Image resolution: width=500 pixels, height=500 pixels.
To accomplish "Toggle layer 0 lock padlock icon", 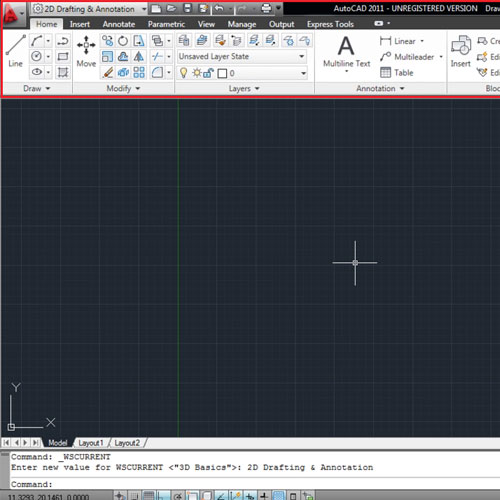I will pos(209,73).
